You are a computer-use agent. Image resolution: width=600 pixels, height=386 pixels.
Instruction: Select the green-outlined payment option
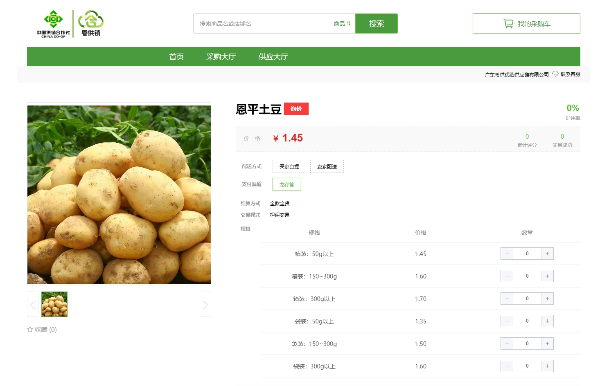pyautogui.click(x=287, y=184)
